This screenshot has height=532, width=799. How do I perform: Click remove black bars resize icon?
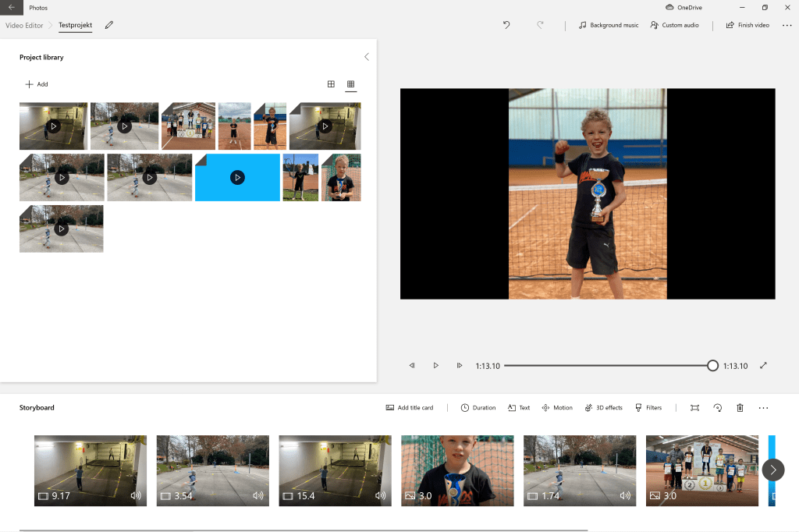tap(694, 408)
